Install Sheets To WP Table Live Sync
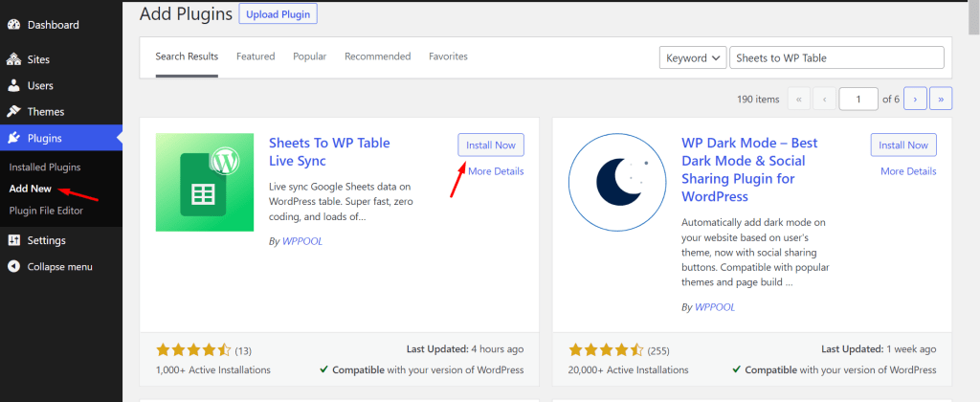Viewport: 980px width, 402px height. [x=491, y=145]
